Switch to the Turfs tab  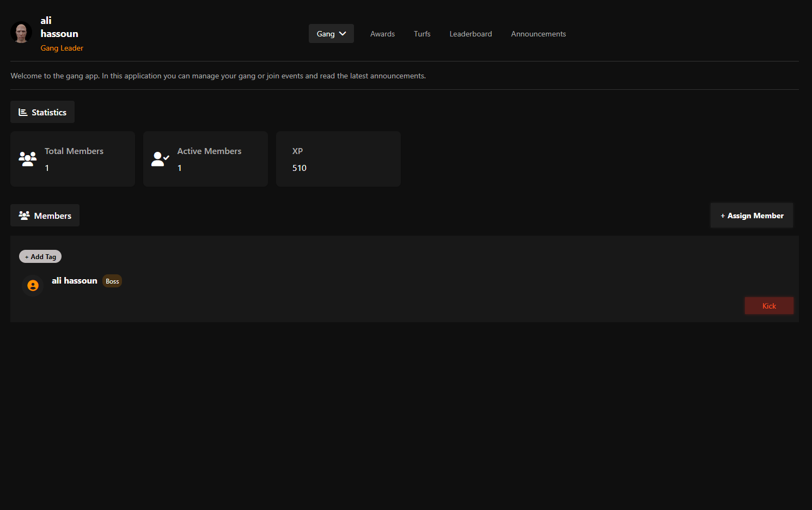point(422,34)
